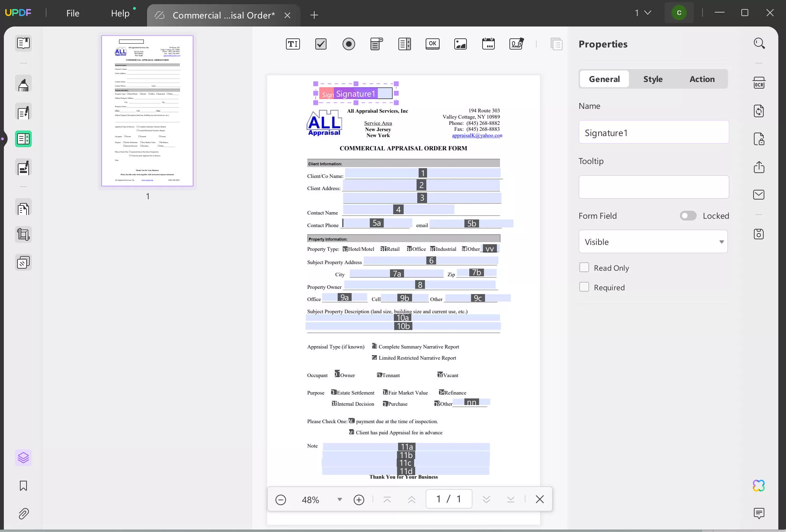This screenshot has height=532, width=786.
Task: Click the Estate Settlement checkbox field
Action: tap(334, 392)
